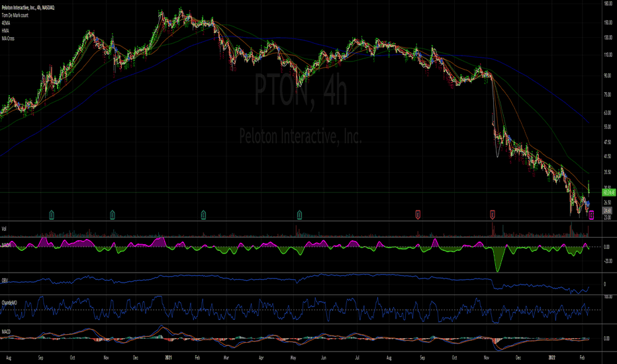Select the OBV pane label
This screenshot has width=617, height=364.
[5, 281]
